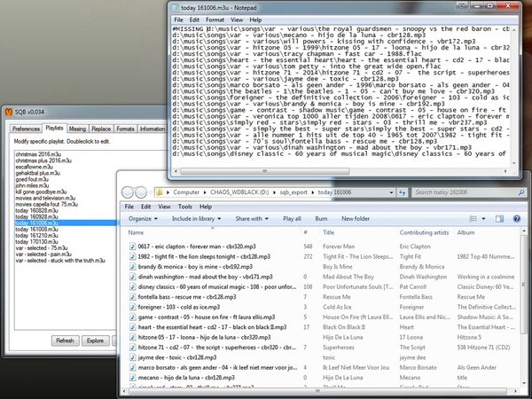Click Notepad horizontal scrollbar thumb

(x=264, y=171)
